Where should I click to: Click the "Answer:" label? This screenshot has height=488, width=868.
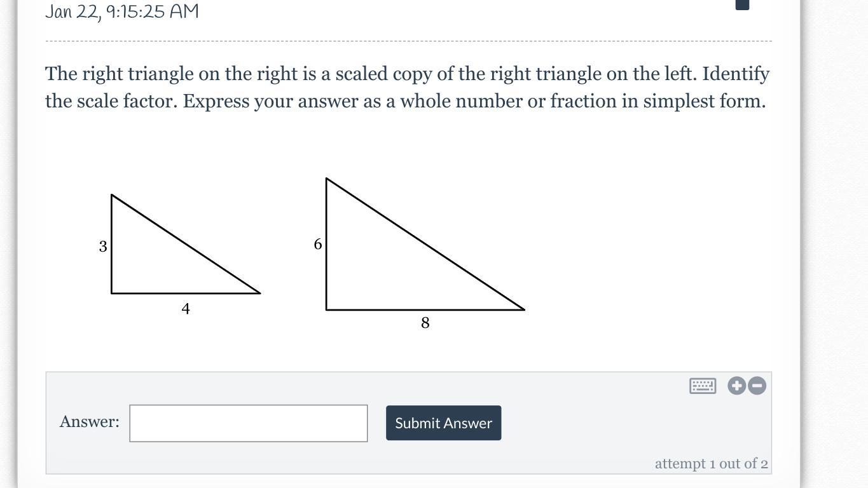pos(90,422)
